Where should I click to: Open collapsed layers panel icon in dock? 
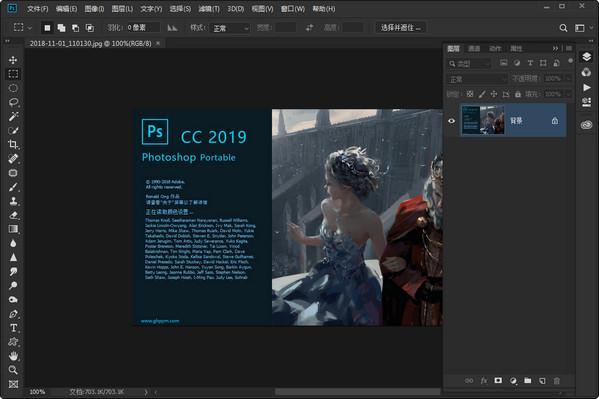[586, 57]
